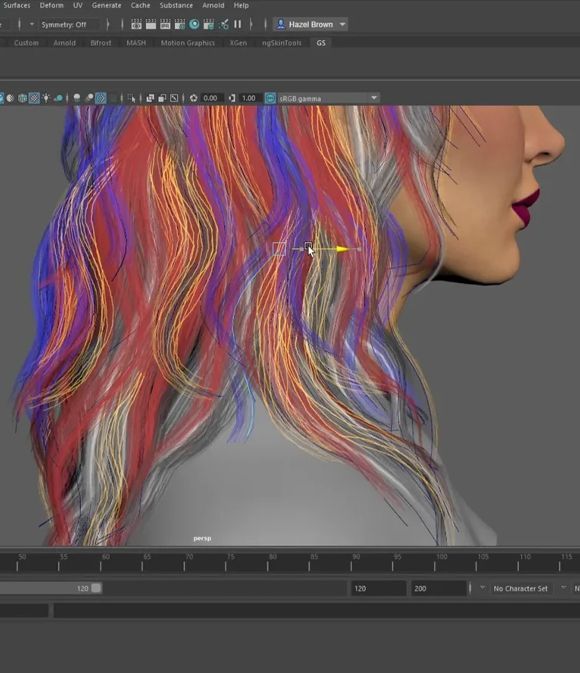Click the move manipulator center handle
Image resolution: width=580 pixels, height=673 pixels.
click(308, 246)
